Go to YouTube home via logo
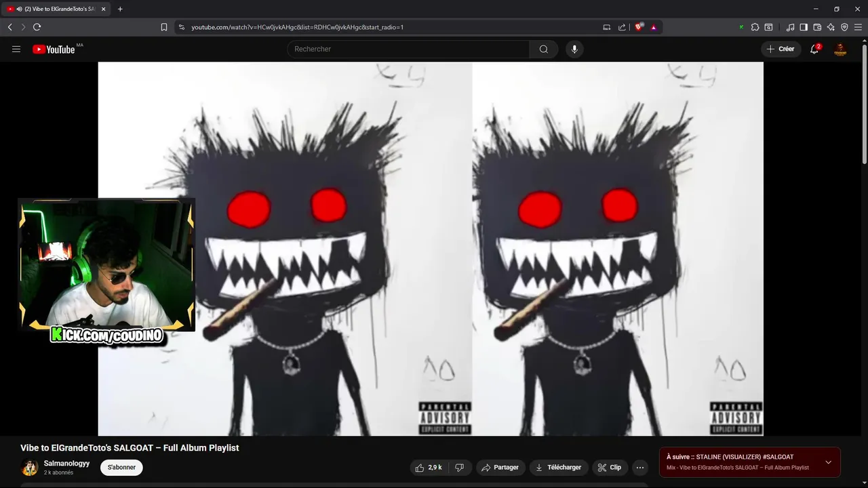868x488 pixels. coord(54,49)
